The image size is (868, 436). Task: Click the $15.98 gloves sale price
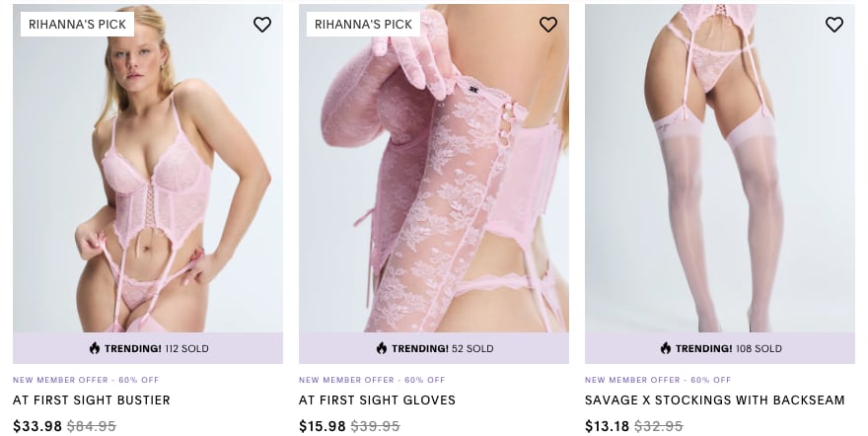[x=323, y=426]
